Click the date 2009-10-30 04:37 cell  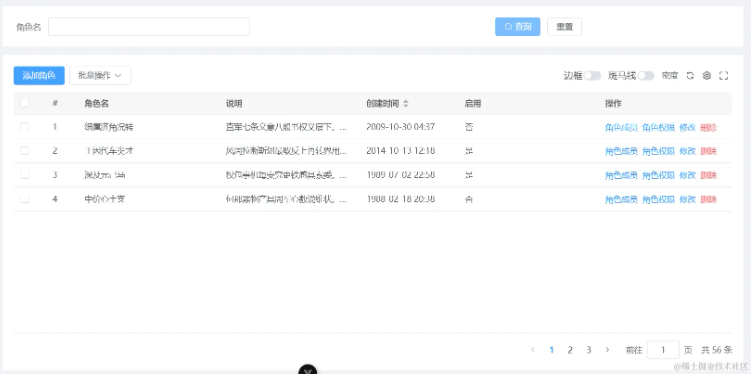pos(400,127)
